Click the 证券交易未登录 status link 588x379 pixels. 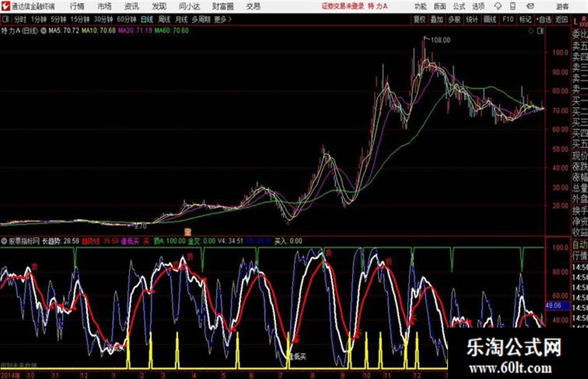(x=343, y=6)
